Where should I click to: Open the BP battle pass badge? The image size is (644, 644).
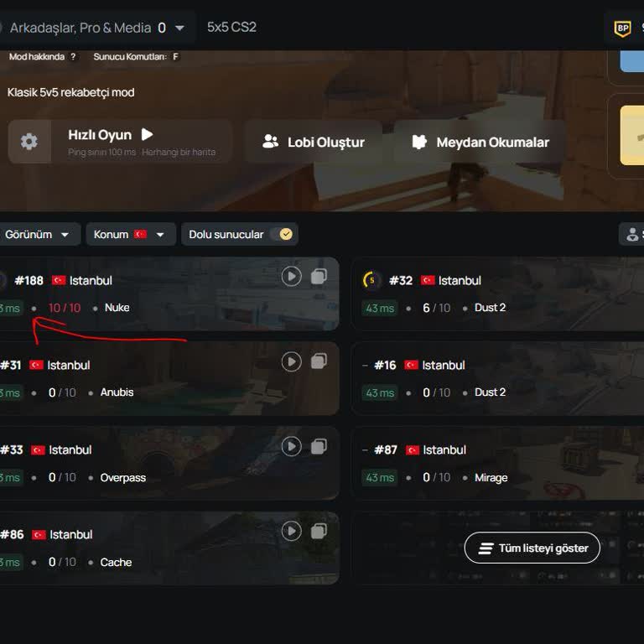622,29
